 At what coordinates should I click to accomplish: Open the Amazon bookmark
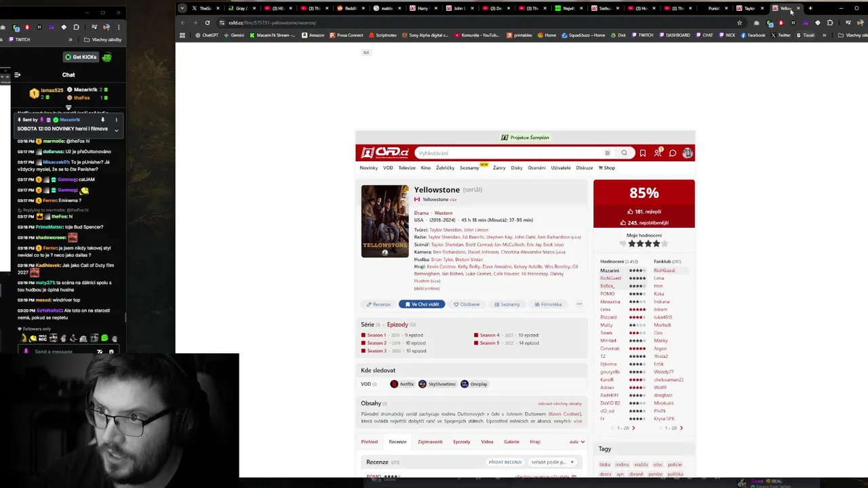click(313, 35)
